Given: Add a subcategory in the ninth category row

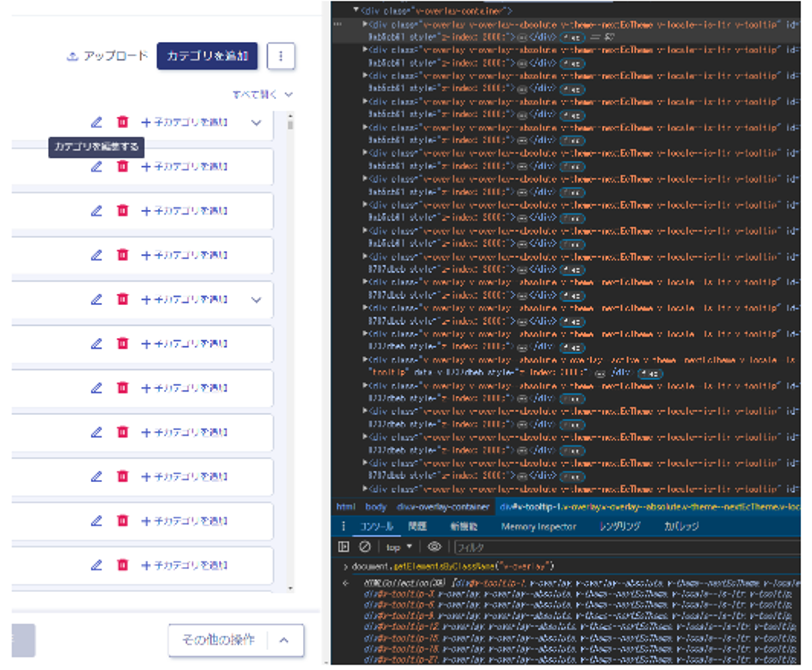Looking at the screenshot, I should 184,477.
